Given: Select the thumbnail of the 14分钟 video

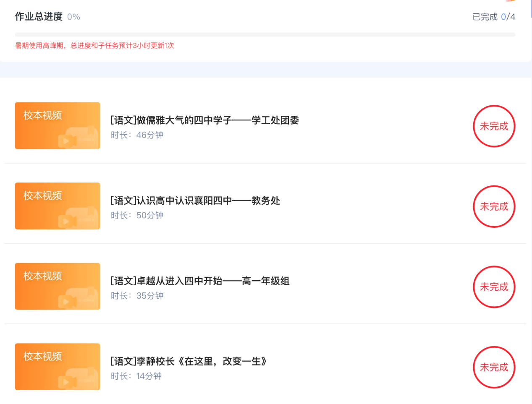Looking at the screenshot, I should pyautogui.click(x=57, y=366).
